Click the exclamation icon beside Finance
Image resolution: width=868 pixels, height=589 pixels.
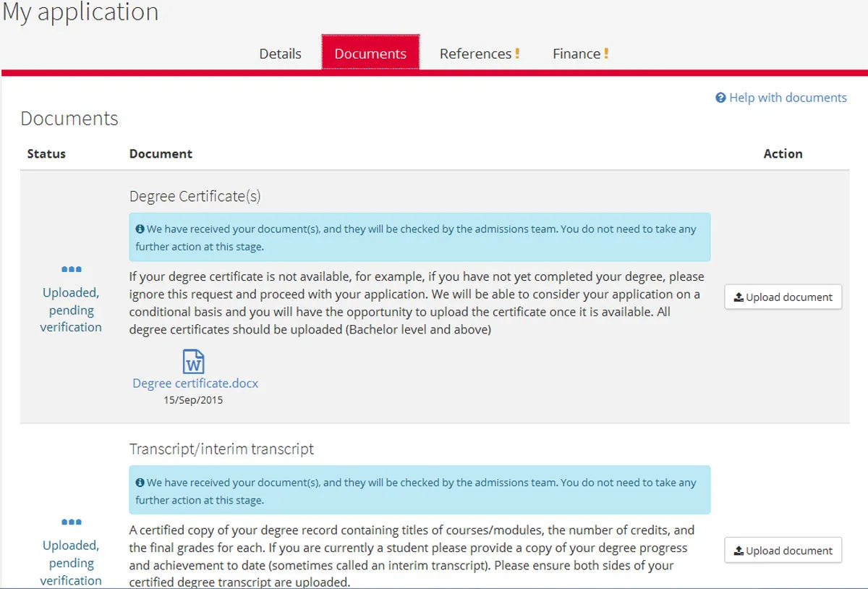pos(606,54)
